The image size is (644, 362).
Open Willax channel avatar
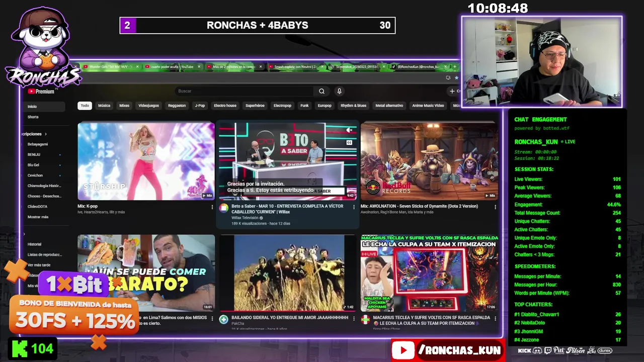tap(224, 208)
